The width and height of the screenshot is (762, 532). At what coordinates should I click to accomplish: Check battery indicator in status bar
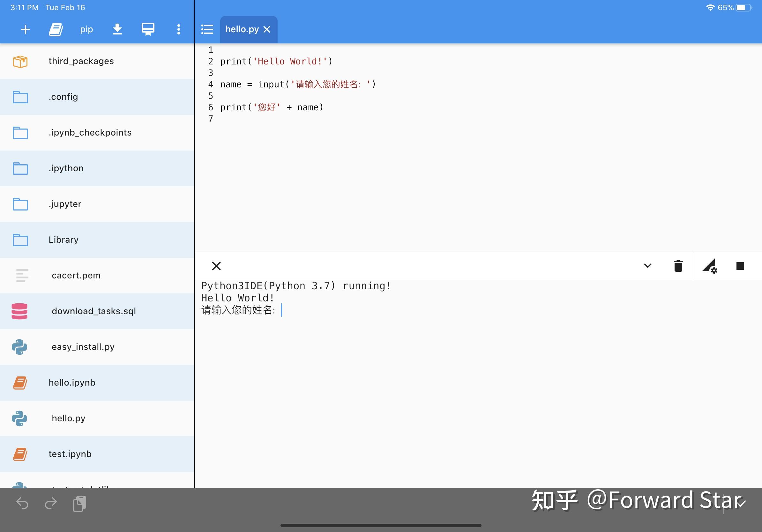(x=744, y=7)
